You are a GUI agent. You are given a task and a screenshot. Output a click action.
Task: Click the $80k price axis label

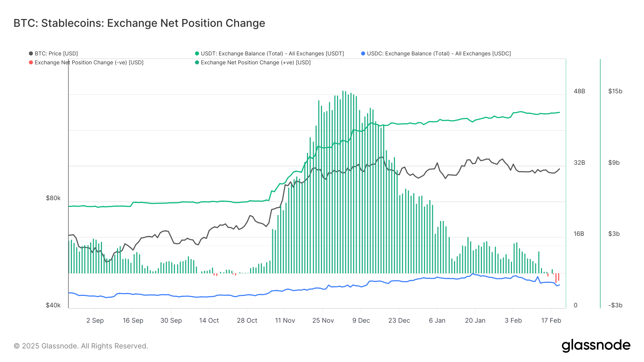(53, 198)
